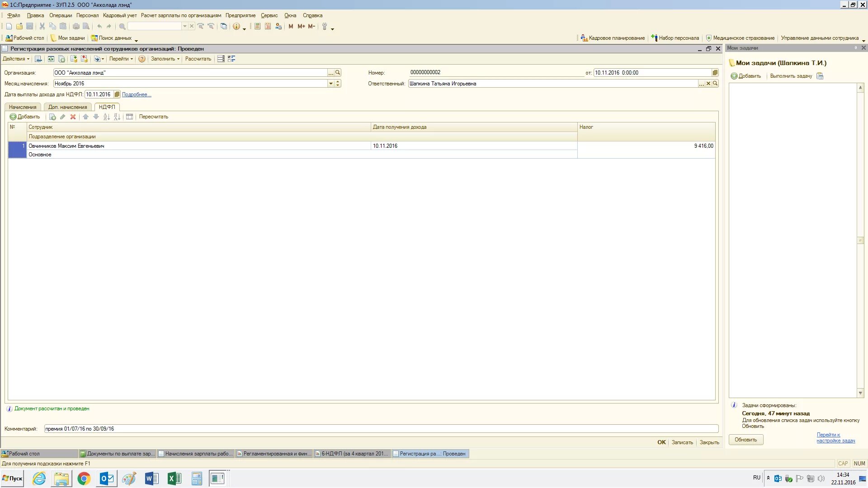Image resolution: width=868 pixels, height=488 pixels.
Task: Click the wrench settings icon
Action: [x=325, y=26]
